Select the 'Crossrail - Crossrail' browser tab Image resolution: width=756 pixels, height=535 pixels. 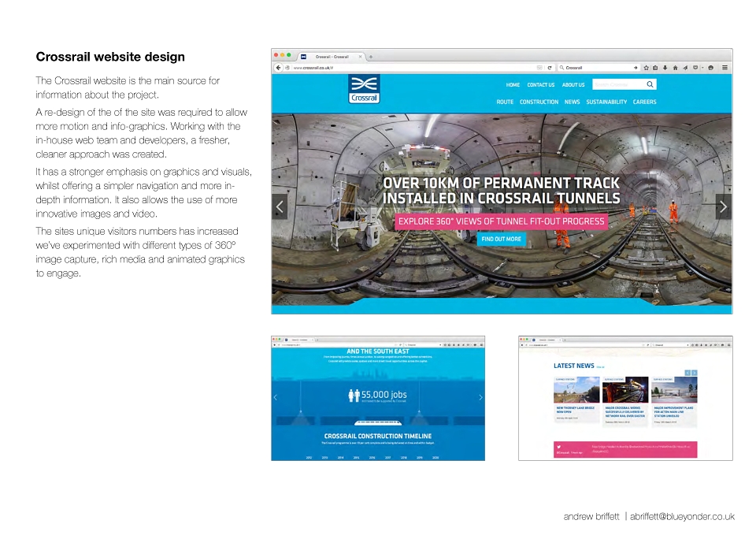332,57
